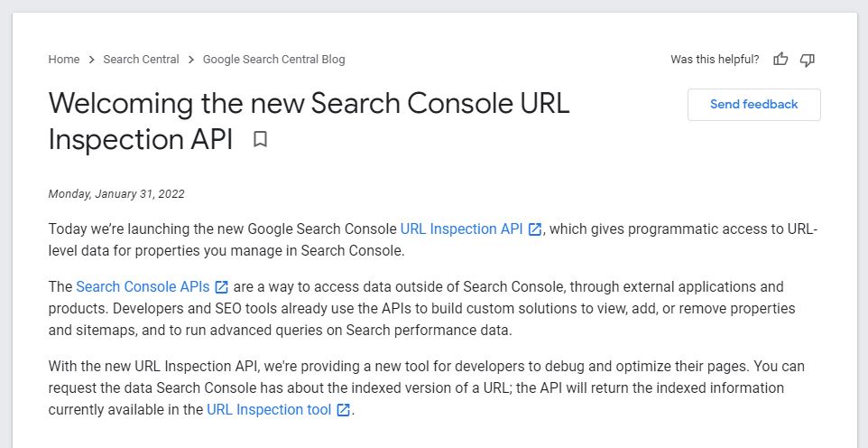The width and height of the screenshot is (868, 448).
Task: Click chevron between Home and Search Central
Action: [91, 60]
